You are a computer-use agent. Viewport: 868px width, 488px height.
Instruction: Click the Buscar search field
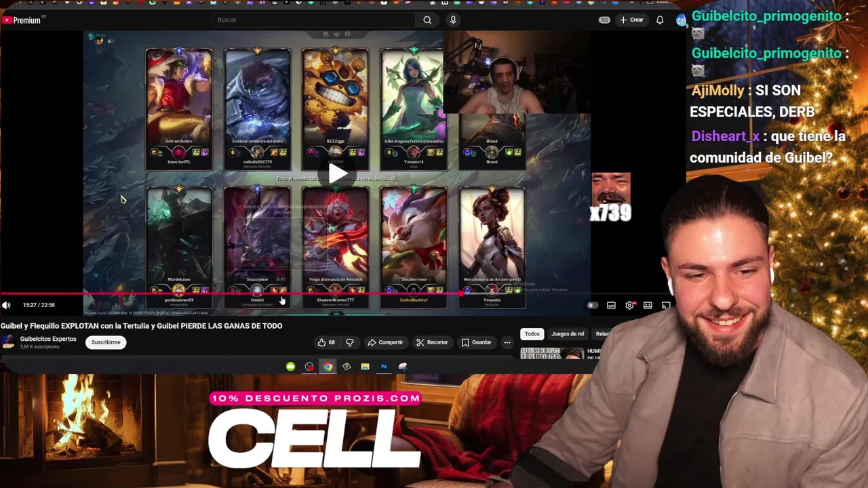pyautogui.click(x=314, y=20)
